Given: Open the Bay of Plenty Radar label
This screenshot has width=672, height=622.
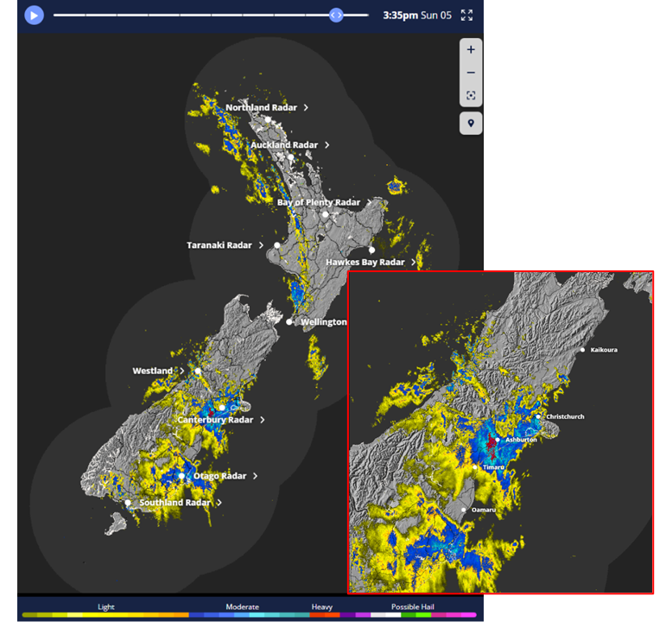Looking at the screenshot, I should click(319, 202).
